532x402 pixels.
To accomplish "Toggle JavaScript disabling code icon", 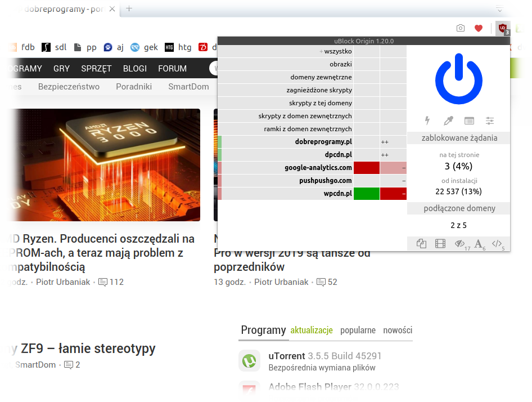I will 497,243.
